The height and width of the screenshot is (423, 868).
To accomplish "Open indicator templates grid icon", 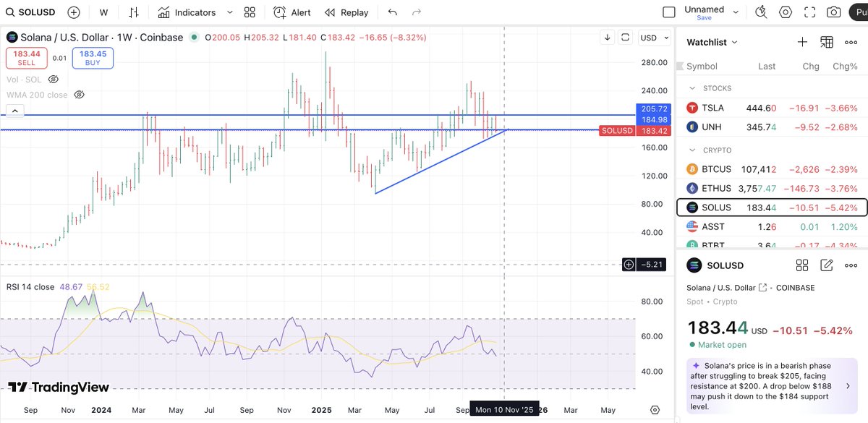I will pyautogui.click(x=250, y=12).
